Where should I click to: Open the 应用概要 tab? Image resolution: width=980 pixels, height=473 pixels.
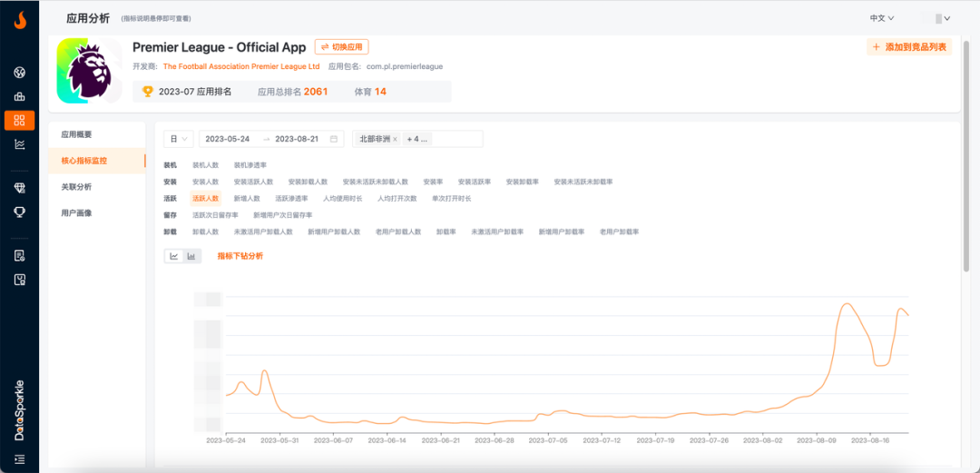(76, 134)
